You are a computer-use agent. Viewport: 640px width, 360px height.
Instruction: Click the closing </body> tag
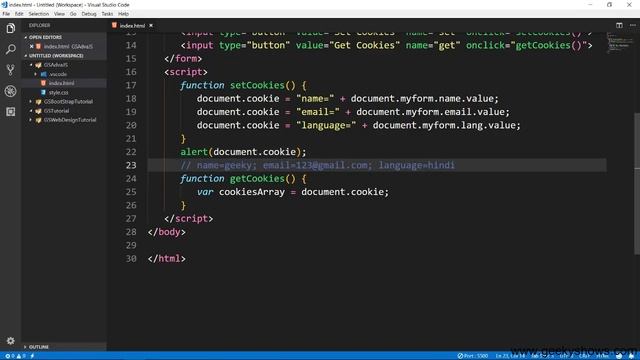point(167,232)
